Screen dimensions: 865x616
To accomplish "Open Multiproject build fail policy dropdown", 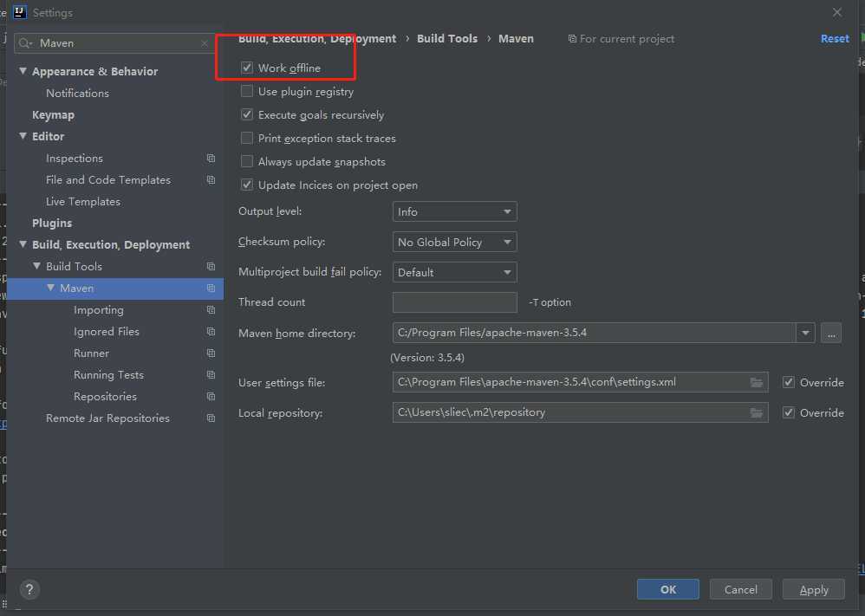I will (x=454, y=272).
